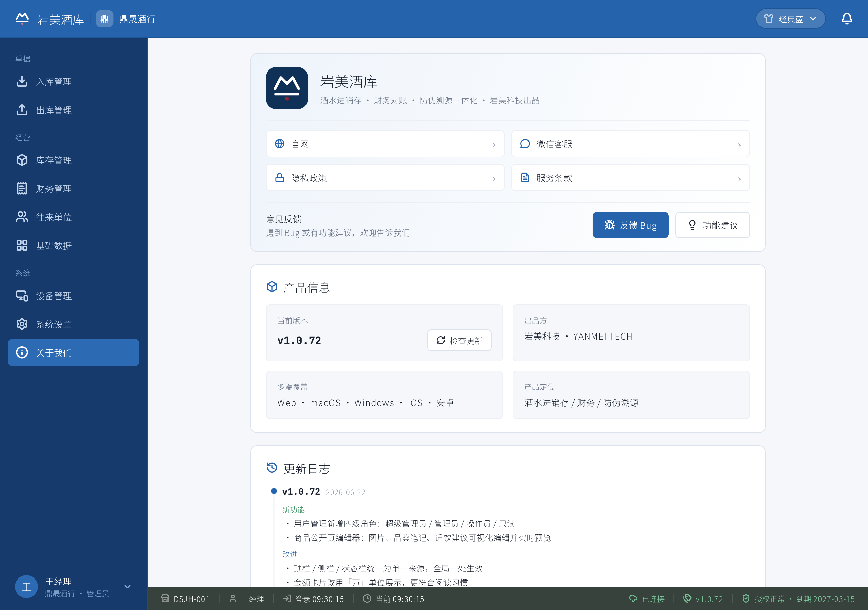This screenshot has width=868, height=610.
Task: Open the 经典蓝 theme dropdown
Action: [x=790, y=19]
